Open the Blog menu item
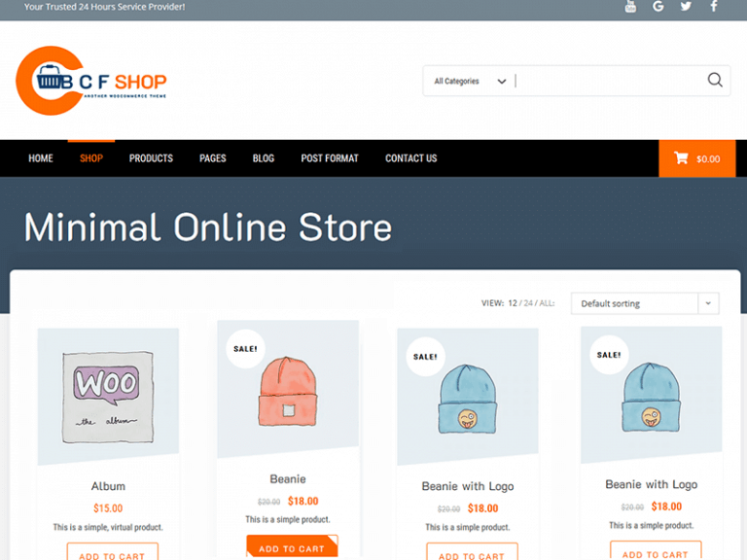The image size is (747, 560). (x=264, y=158)
